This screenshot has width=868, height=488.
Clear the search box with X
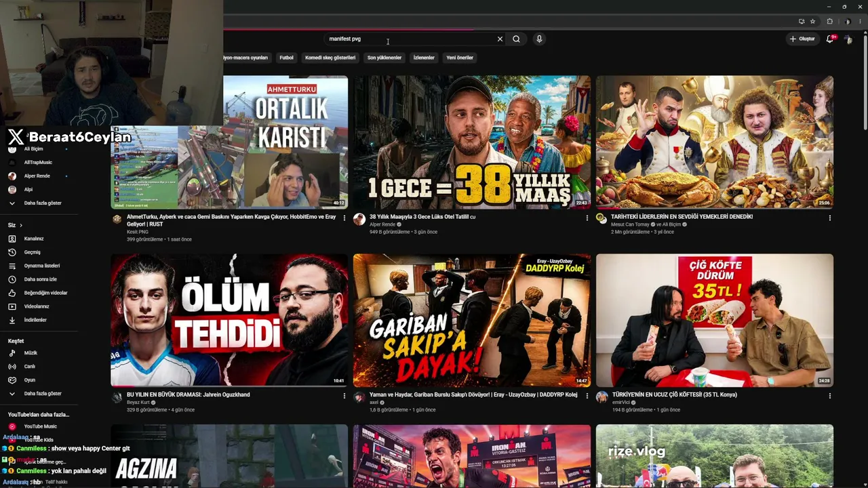500,39
